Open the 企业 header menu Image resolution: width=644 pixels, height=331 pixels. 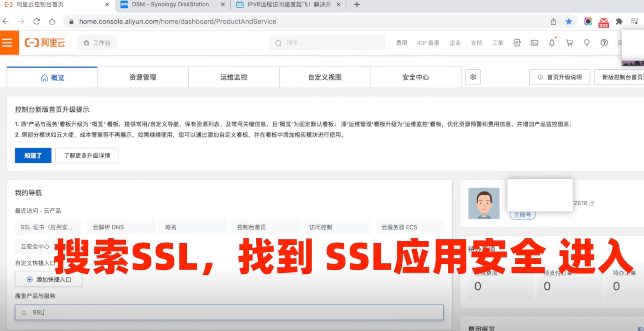tap(455, 43)
